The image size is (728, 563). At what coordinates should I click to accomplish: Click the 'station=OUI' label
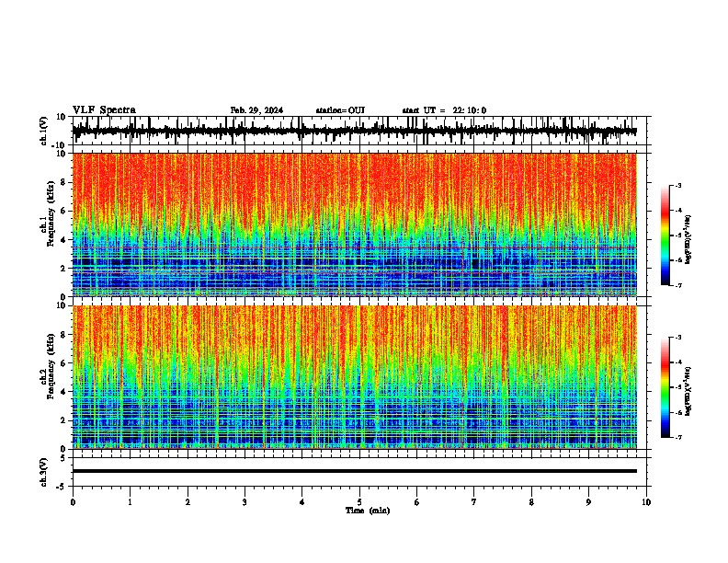340,110
